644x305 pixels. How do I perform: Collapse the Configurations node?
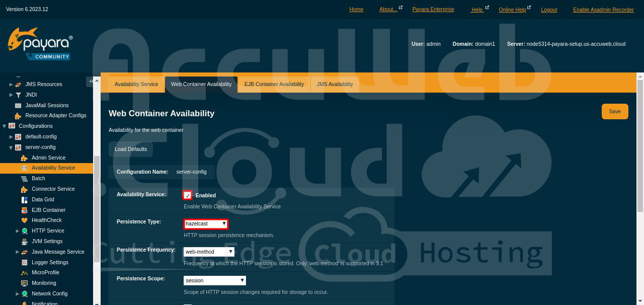pyautogui.click(x=5, y=126)
